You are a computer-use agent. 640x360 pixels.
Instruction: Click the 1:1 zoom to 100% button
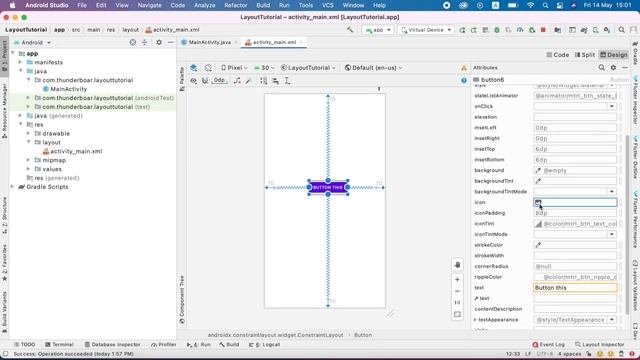click(x=457, y=302)
